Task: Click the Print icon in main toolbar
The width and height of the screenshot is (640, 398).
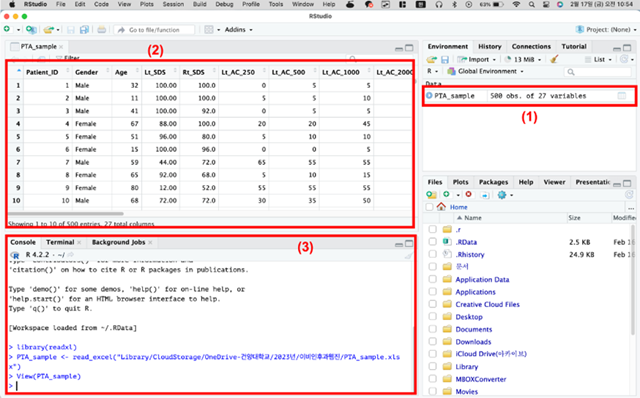Action: (x=102, y=30)
